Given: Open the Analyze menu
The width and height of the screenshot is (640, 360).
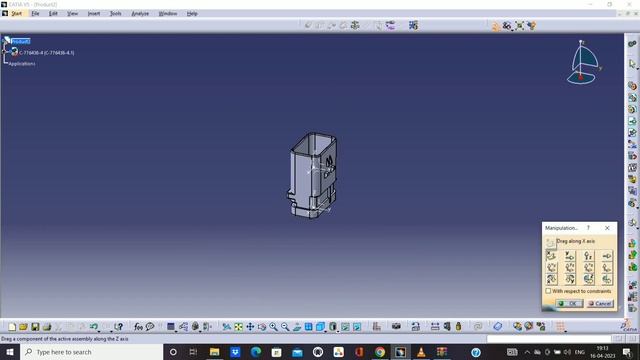Looking at the screenshot, I should [x=140, y=13].
